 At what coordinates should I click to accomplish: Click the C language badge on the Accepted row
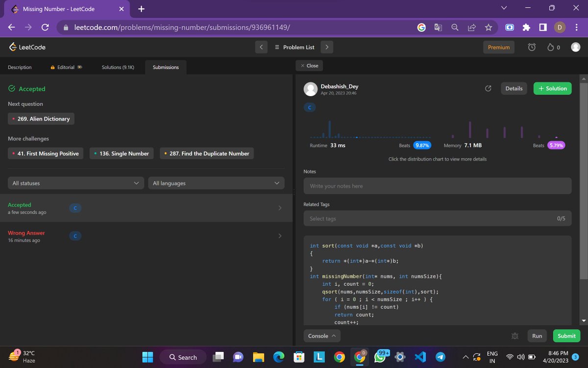tap(75, 208)
